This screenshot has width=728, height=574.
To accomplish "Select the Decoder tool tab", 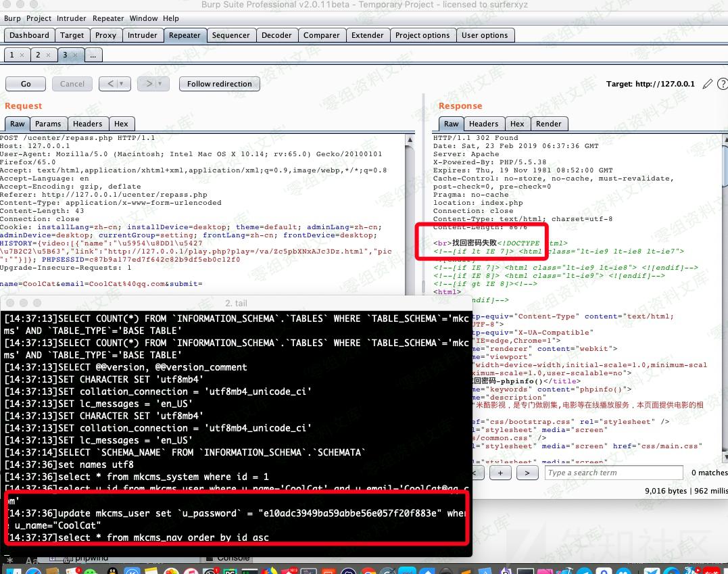I will click(276, 35).
